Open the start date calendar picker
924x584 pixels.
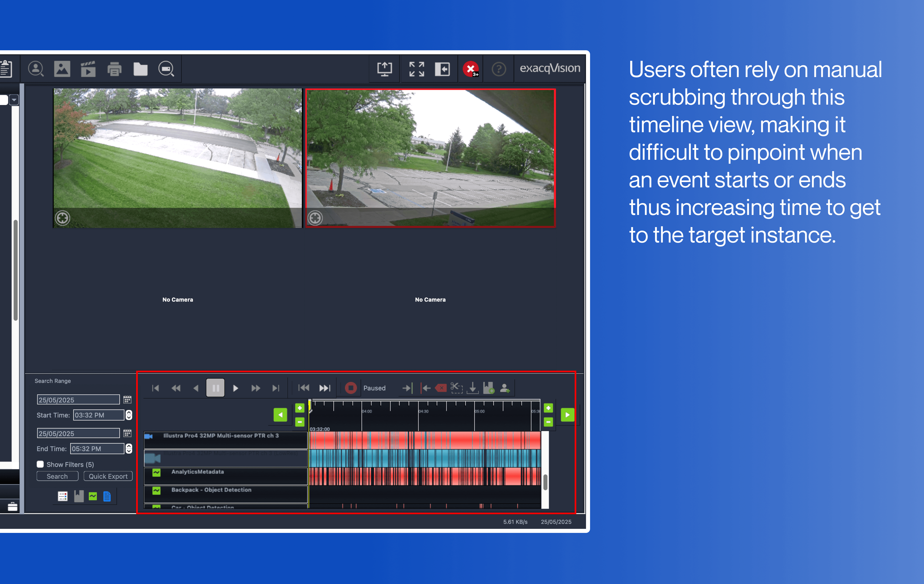[x=127, y=400]
